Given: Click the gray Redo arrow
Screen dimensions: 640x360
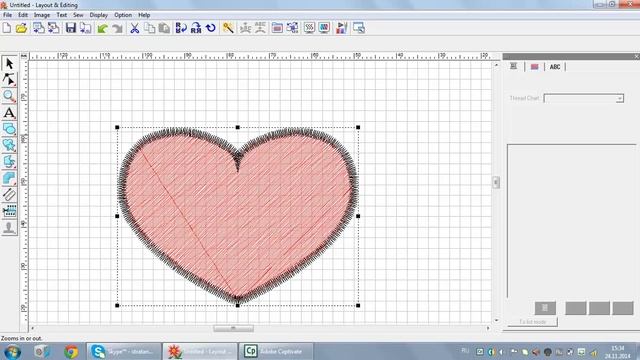Looking at the screenshot, I should point(118,28).
